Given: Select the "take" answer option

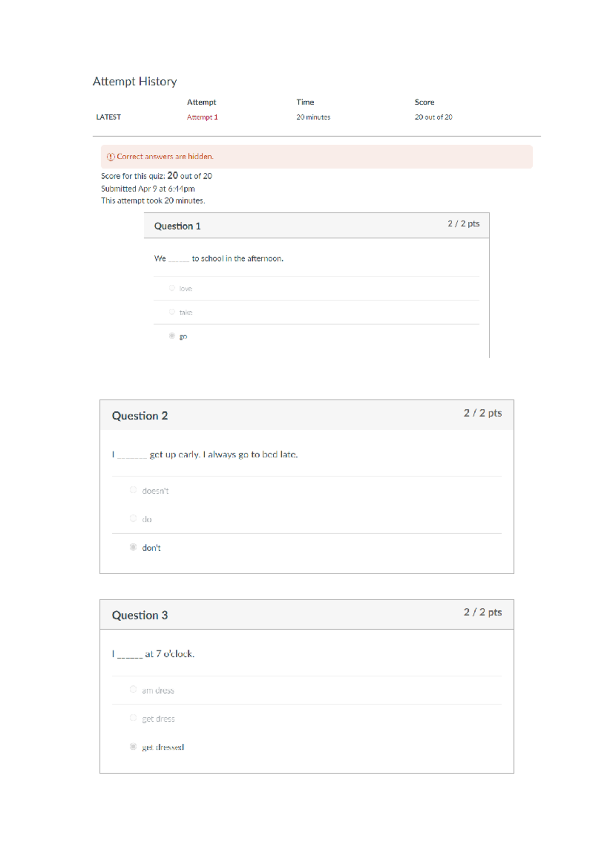Looking at the screenshot, I should click(173, 312).
